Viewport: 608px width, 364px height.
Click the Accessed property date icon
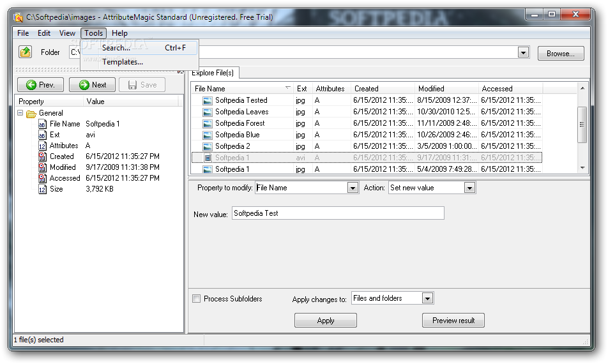[x=42, y=178]
